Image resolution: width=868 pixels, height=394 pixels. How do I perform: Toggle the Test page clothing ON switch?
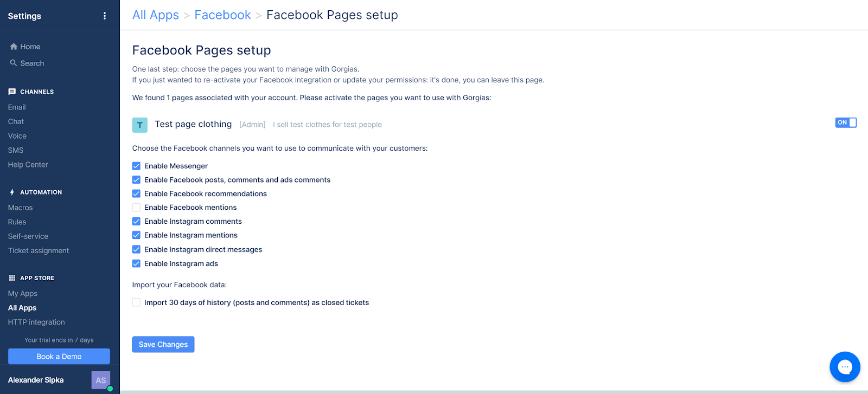click(846, 122)
